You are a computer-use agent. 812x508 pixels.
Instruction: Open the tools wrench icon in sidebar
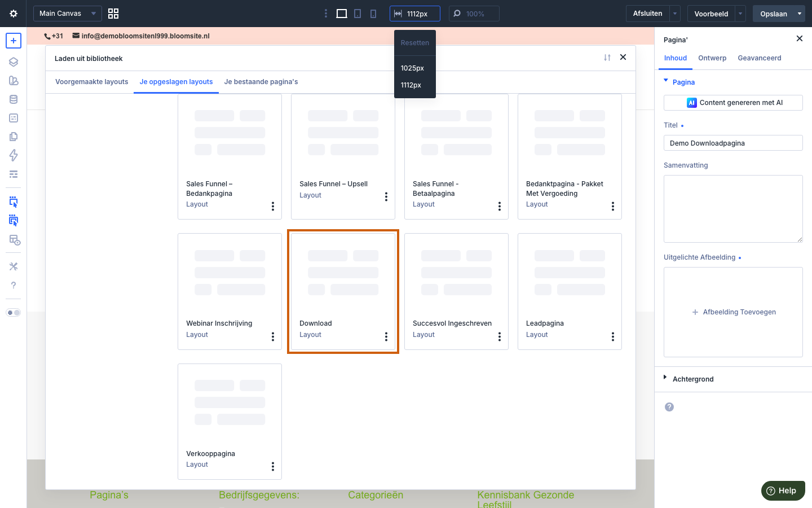(x=14, y=266)
